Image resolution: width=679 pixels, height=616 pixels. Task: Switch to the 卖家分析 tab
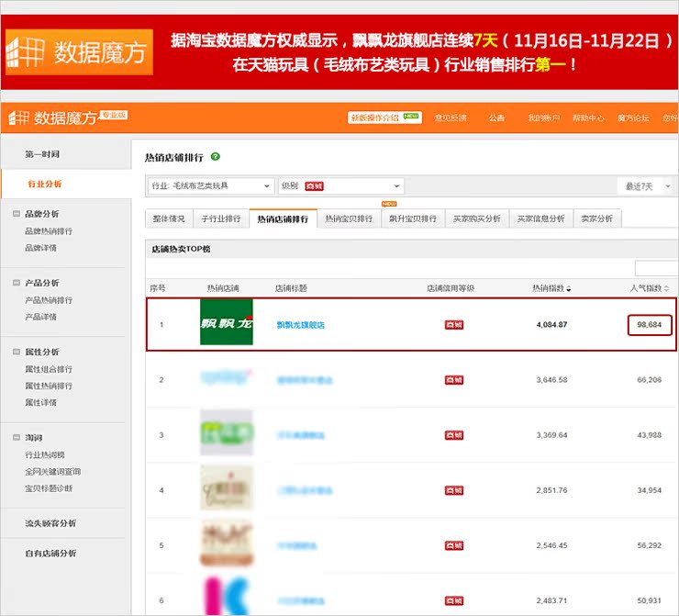pyautogui.click(x=597, y=218)
